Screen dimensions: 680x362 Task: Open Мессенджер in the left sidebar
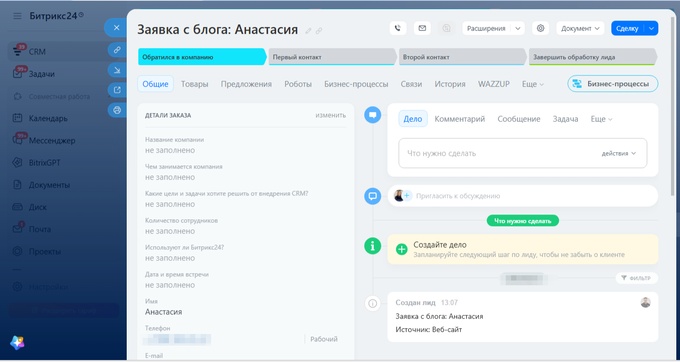tap(52, 140)
